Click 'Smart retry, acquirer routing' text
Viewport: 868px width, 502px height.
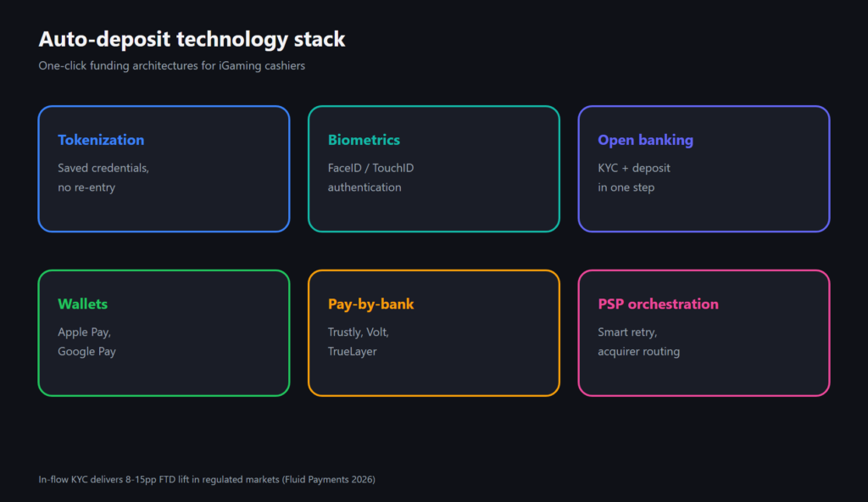639,342
